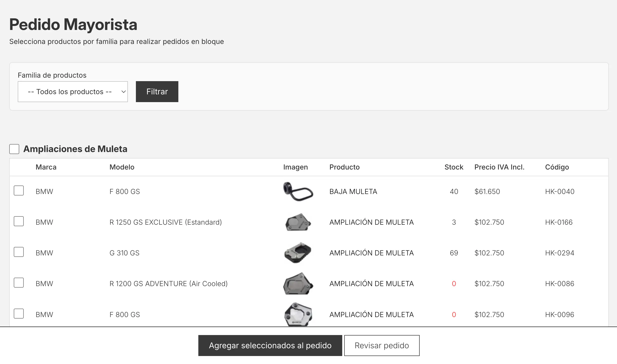The width and height of the screenshot is (617, 364).
Task: Check the BMW F 800 GS BAJA MULETA row
Action: (x=19, y=190)
